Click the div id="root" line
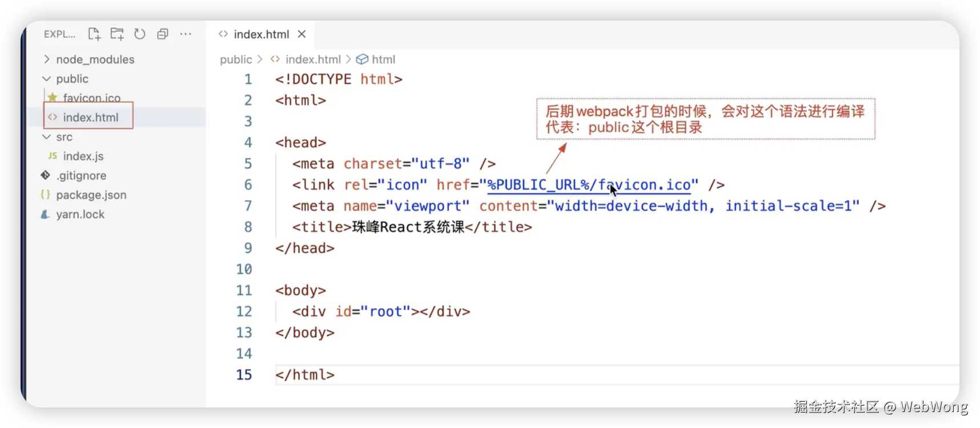This screenshot has width=980, height=428. (x=381, y=312)
